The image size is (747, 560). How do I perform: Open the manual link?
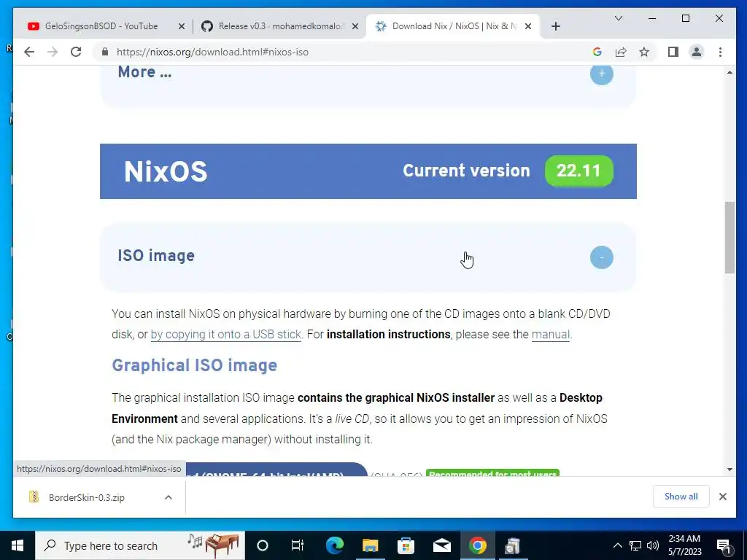pos(550,334)
